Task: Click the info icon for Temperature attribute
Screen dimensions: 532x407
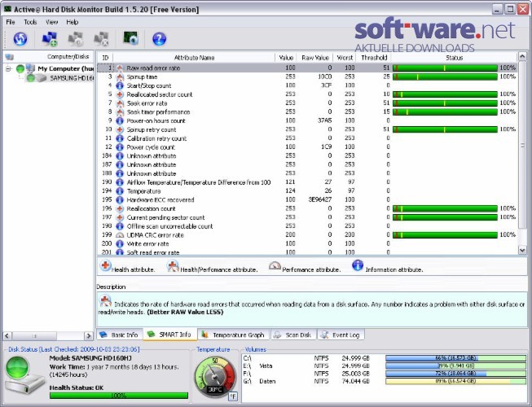Action: 120,191
